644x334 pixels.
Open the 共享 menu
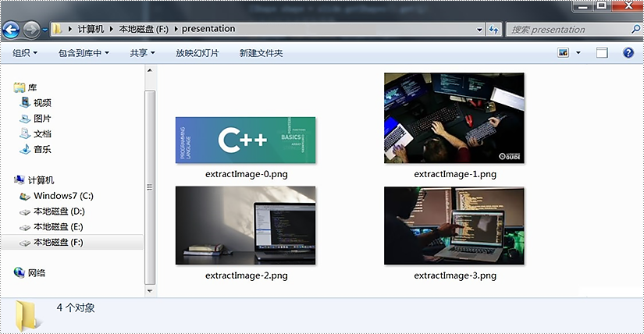(x=143, y=53)
